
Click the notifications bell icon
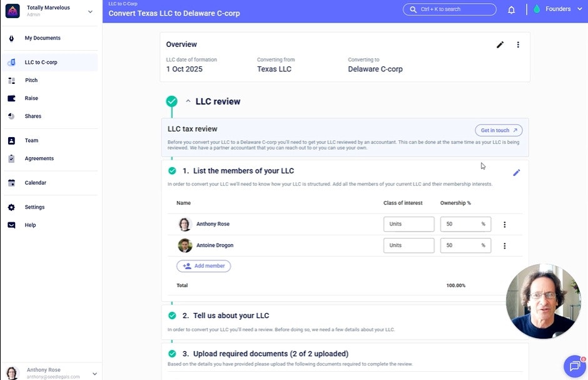pyautogui.click(x=511, y=10)
